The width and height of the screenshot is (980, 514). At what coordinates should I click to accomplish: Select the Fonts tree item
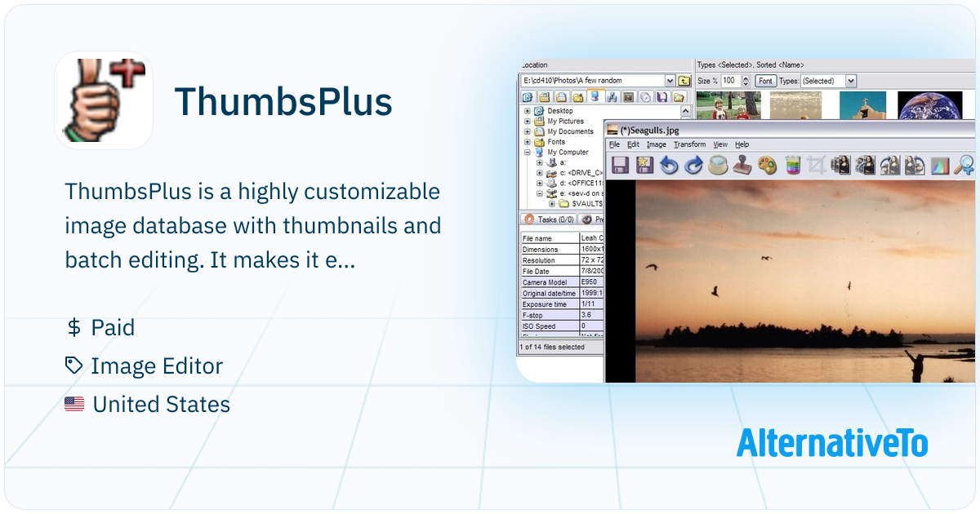pos(556,142)
